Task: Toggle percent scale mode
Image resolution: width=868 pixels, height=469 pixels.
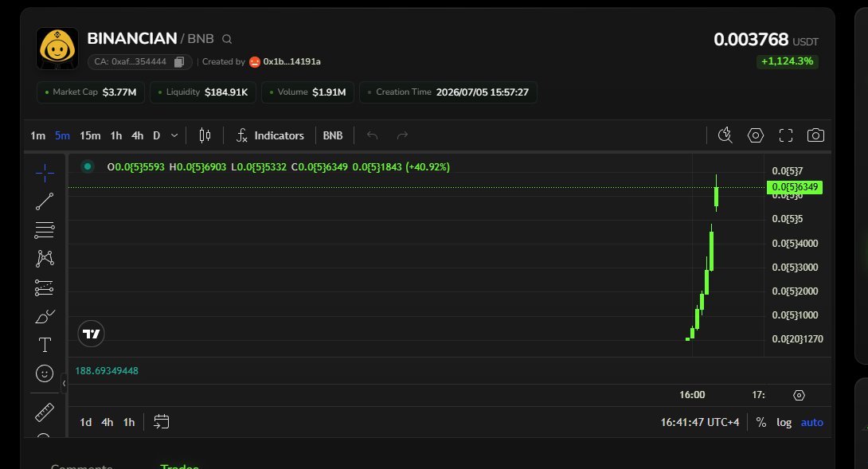Action: [x=761, y=423]
